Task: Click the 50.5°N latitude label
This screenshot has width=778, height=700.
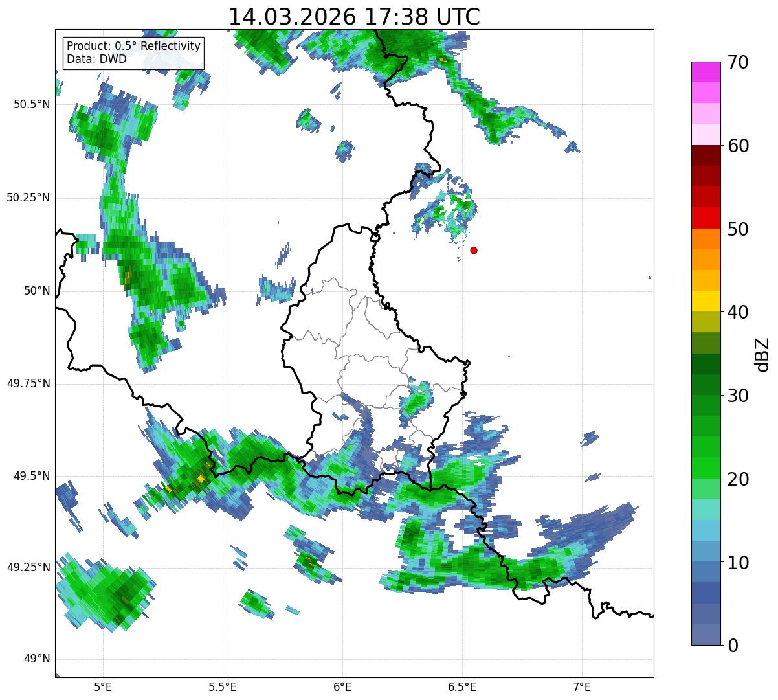Action: (x=32, y=104)
